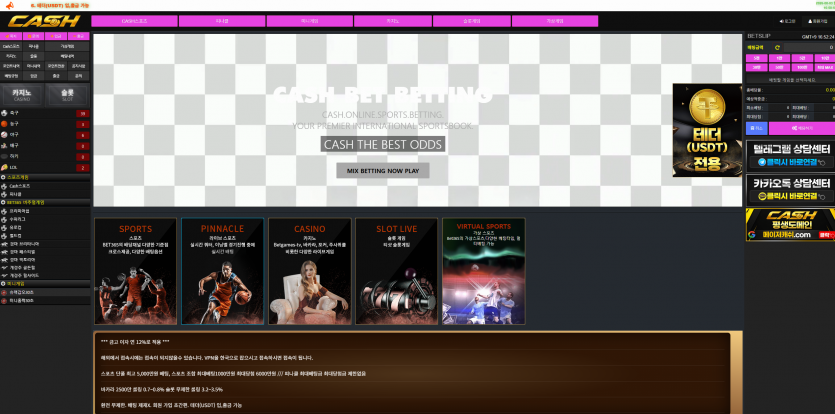Click the yellow KakaoTalk icon in the support banner
835x414 pixels.
coord(762,196)
